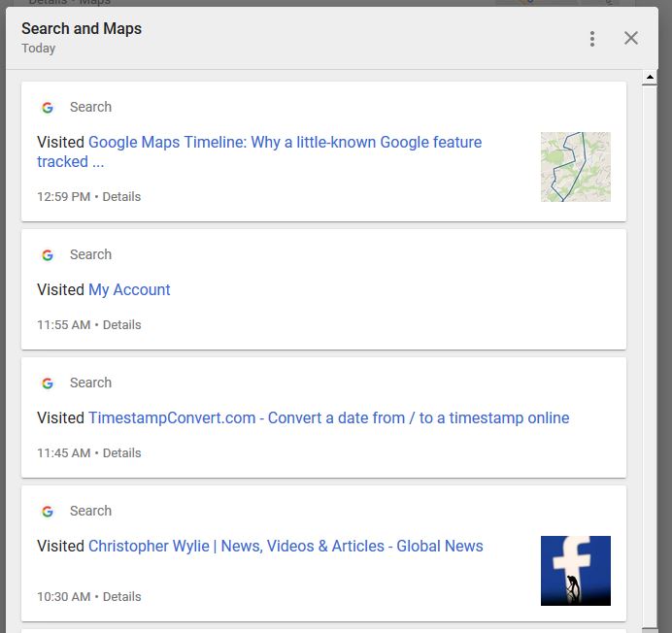The image size is (672, 633).
Task: Click the Search and Maps header title
Action: [x=82, y=29]
